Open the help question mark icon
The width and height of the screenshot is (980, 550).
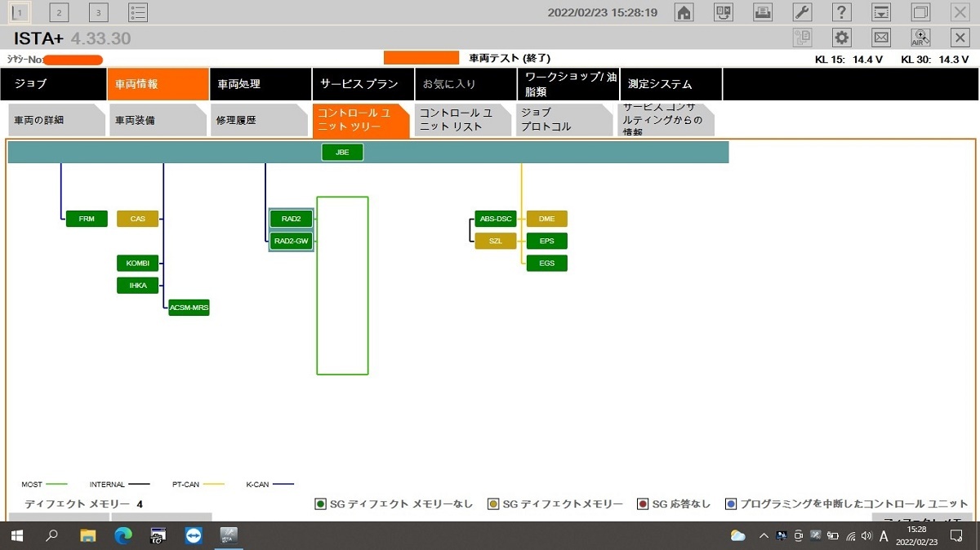click(x=841, y=12)
